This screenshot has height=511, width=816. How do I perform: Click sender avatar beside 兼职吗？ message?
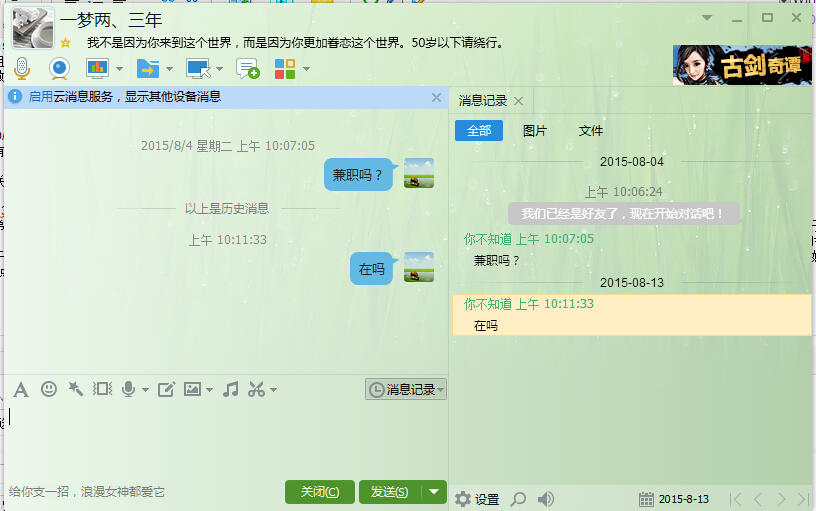click(x=419, y=173)
